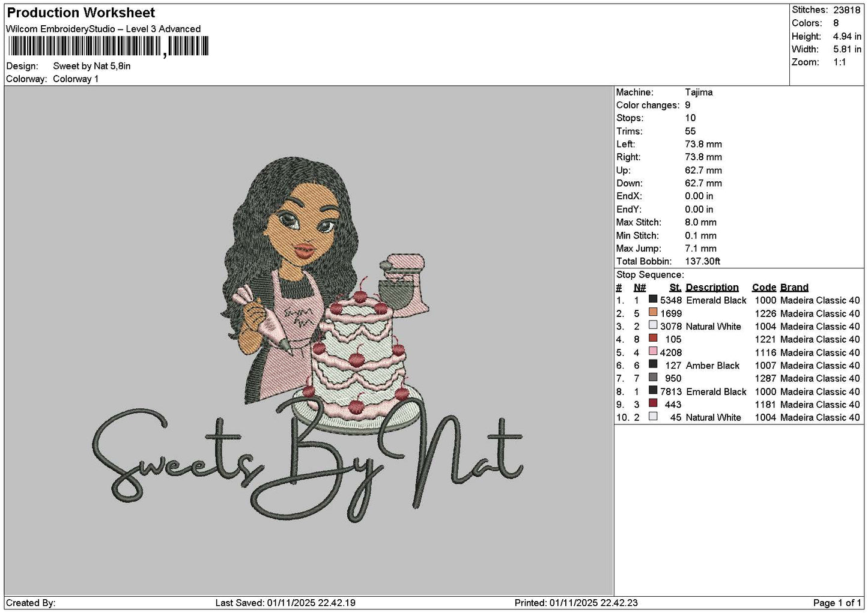Click the 'Production Worksheet' title
The image size is (868, 613).
coord(80,13)
